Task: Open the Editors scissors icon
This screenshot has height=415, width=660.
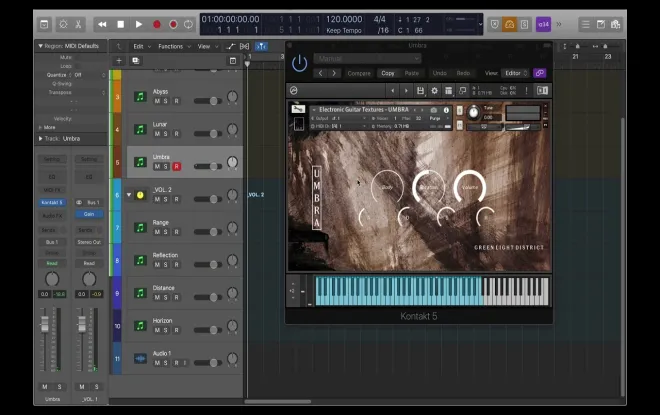Action: (x=78, y=24)
